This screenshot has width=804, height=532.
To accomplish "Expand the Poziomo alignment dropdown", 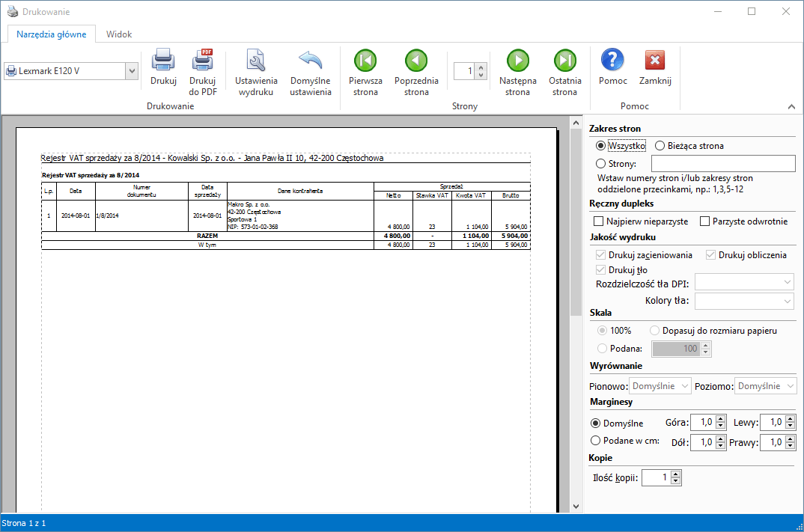I will (x=766, y=386).
